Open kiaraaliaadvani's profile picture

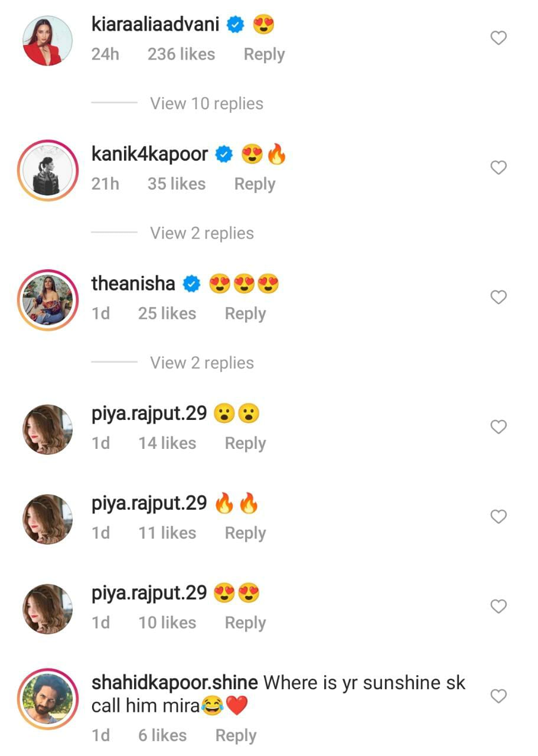(47, 41)
